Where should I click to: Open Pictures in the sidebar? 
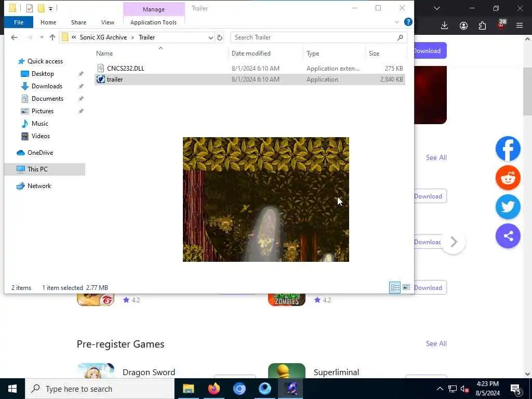coord(43,111)
